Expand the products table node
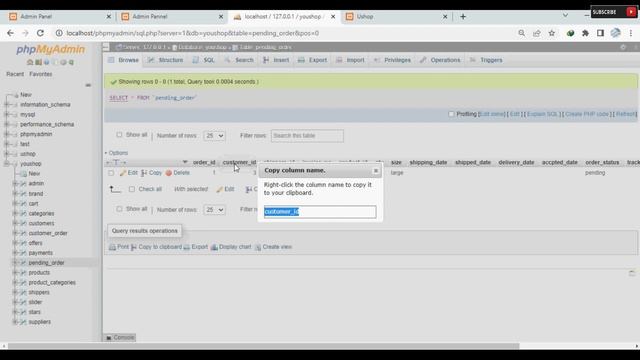 [16, 273]
